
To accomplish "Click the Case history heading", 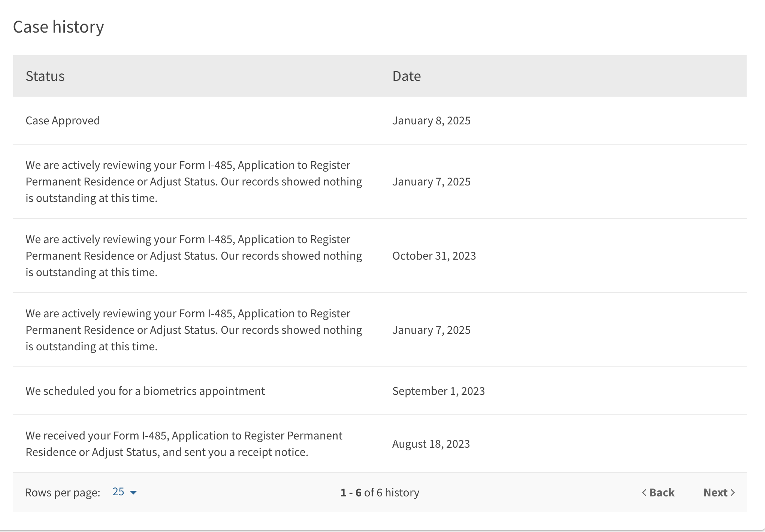I will point(58,27).
